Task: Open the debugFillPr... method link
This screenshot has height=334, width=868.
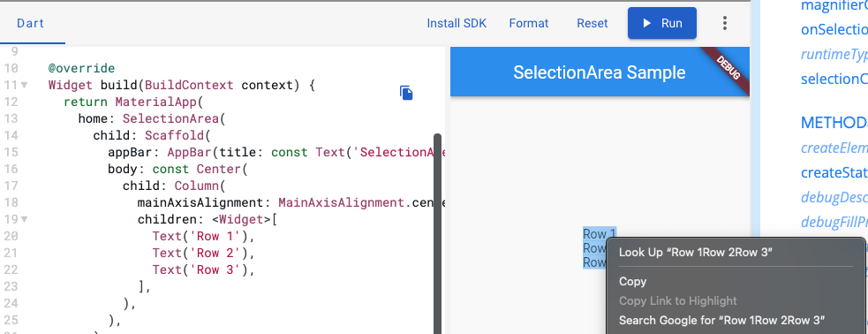Action: 834,222
